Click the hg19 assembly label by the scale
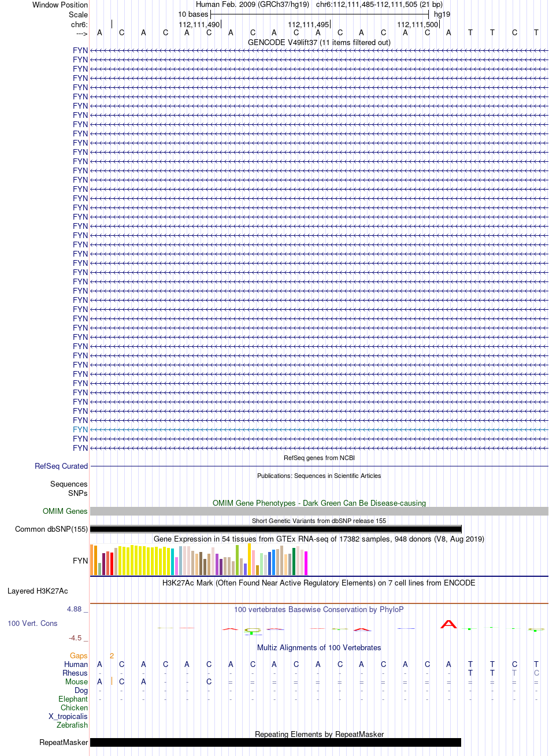 pyautogui.click(x=442, y=14)
